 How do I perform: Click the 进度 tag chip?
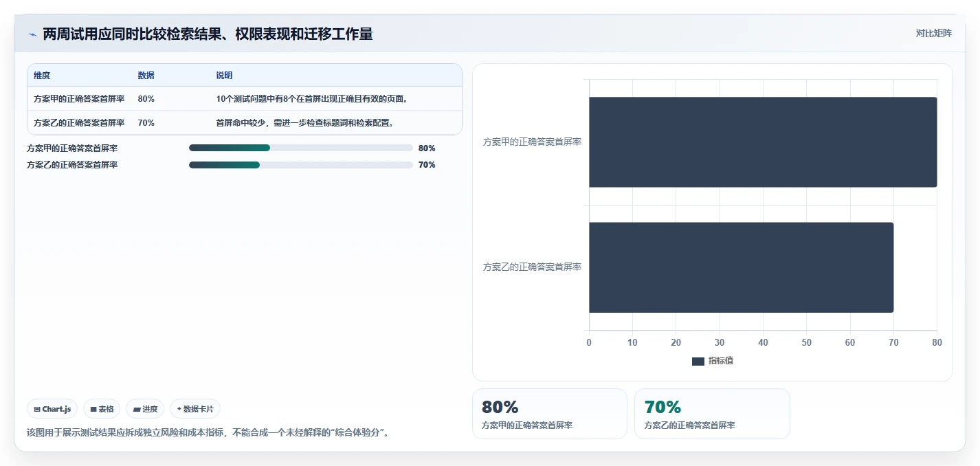(x=145, y=409)
